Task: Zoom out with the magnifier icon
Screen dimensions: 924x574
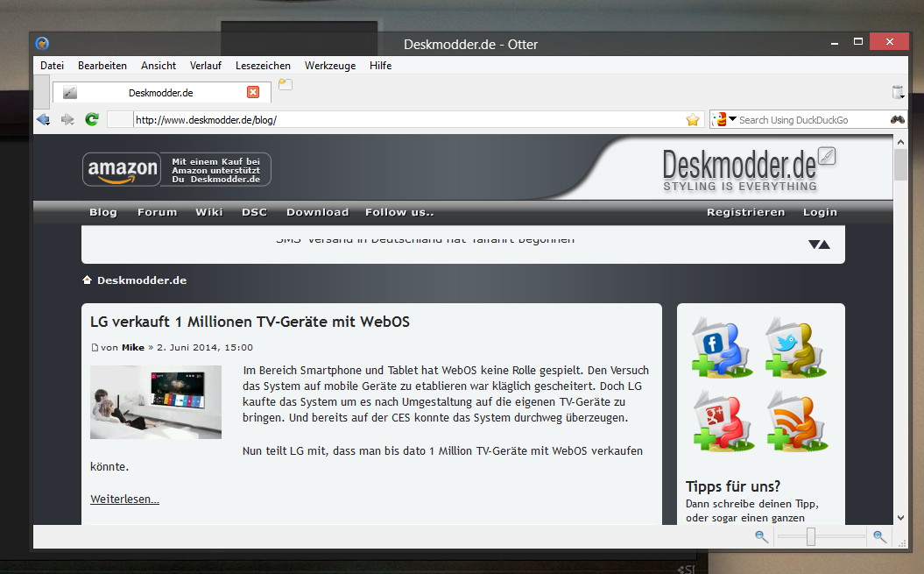Action: pyautogui.click(x=761, y=536)
